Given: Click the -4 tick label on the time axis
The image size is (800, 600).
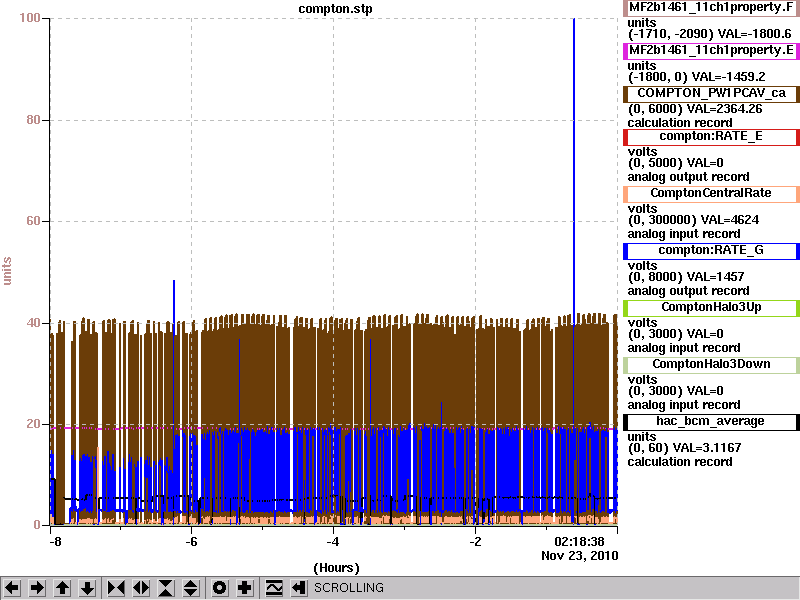Looking at the screenshot, I should 333,542.
